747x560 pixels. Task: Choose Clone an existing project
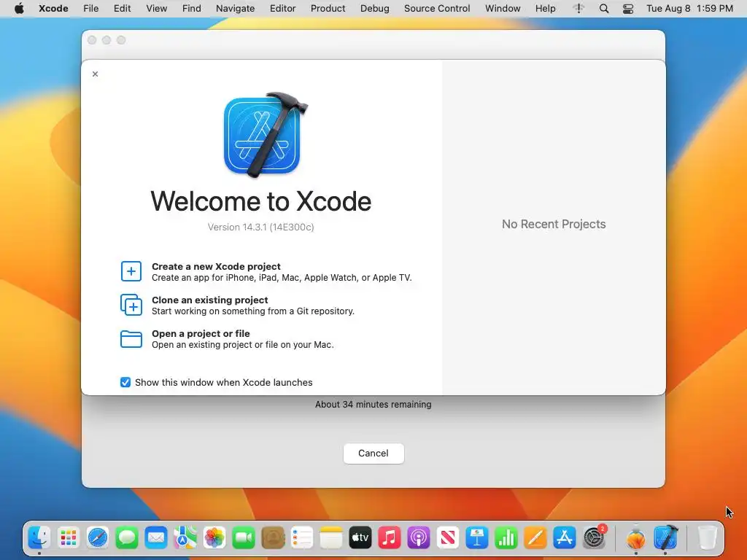(237, 306)
